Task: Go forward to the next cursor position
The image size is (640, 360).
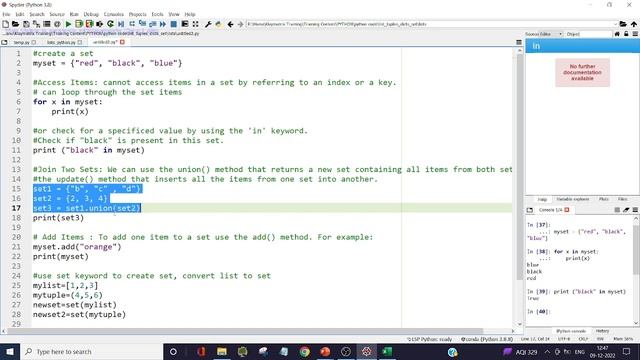Action: coord(240,24)
